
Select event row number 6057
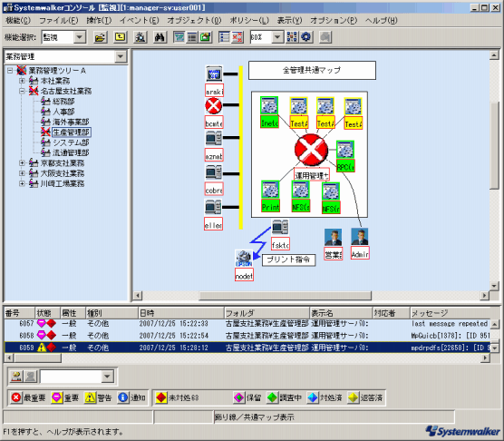pos(247,324)
